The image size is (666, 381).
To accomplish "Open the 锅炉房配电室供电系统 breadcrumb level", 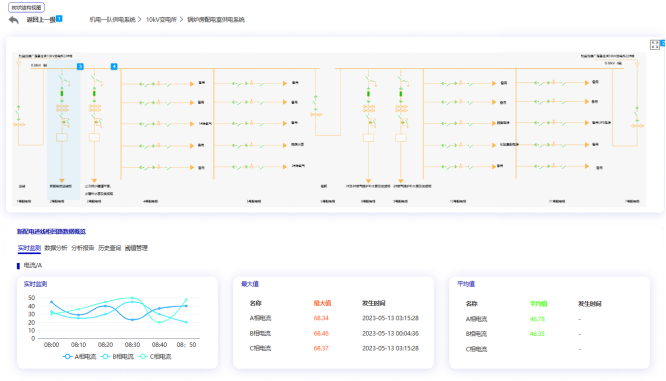I will tap(216, 20).
